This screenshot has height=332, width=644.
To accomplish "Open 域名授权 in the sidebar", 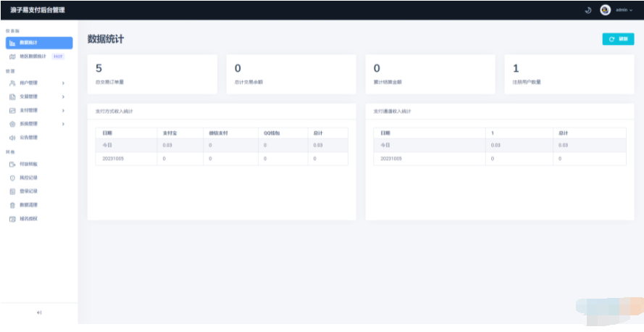I will click(28, 218).
